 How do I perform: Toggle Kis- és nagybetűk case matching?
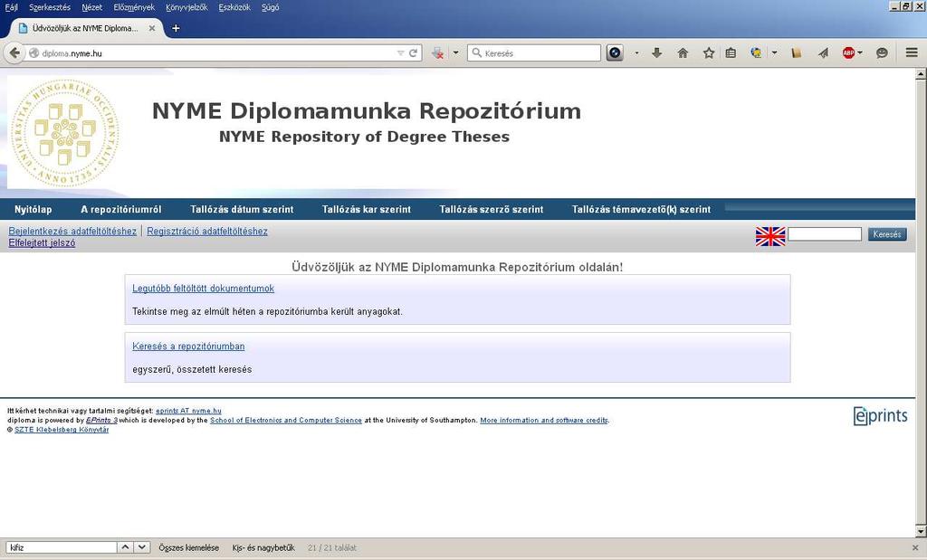point(263,548)
